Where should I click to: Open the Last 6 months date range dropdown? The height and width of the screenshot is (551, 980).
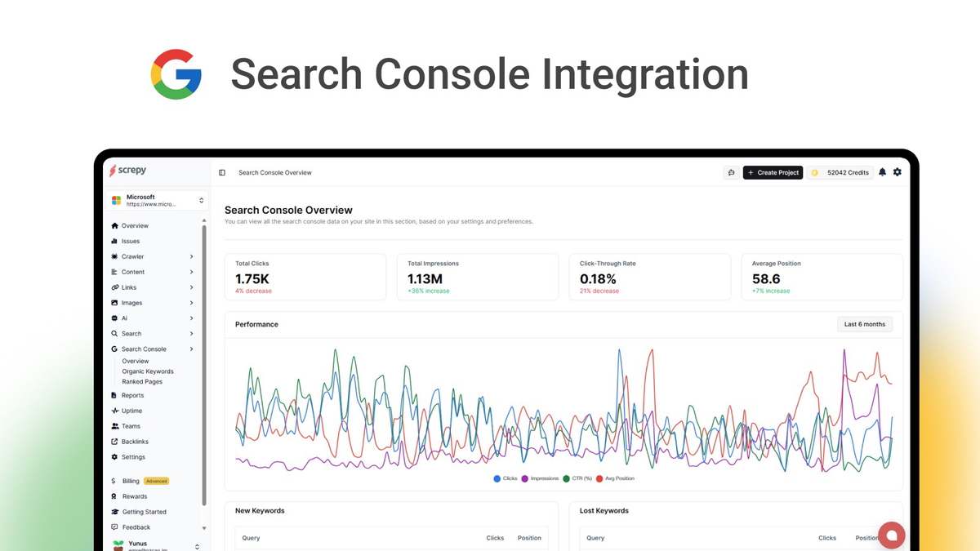864,324
